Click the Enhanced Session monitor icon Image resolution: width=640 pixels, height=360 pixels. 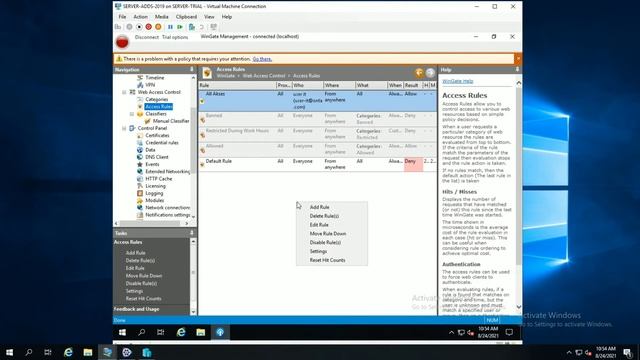coord(213,27)
